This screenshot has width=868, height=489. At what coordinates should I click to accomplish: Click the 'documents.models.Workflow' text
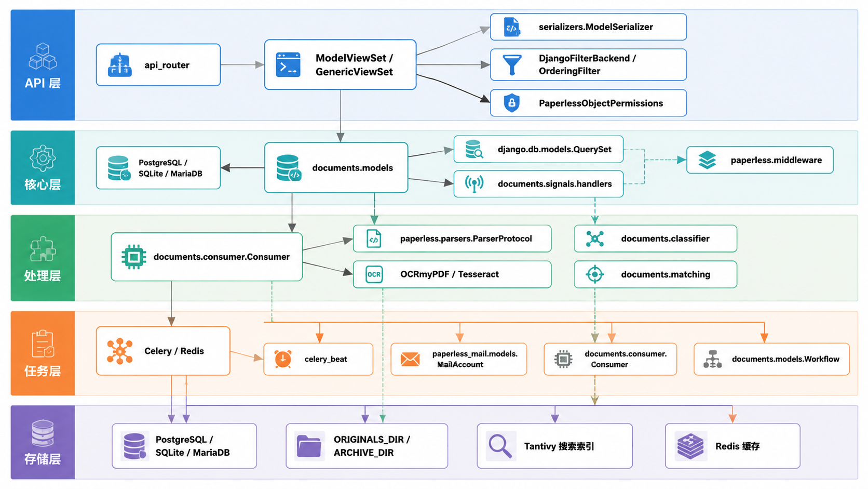pos(785,359)
